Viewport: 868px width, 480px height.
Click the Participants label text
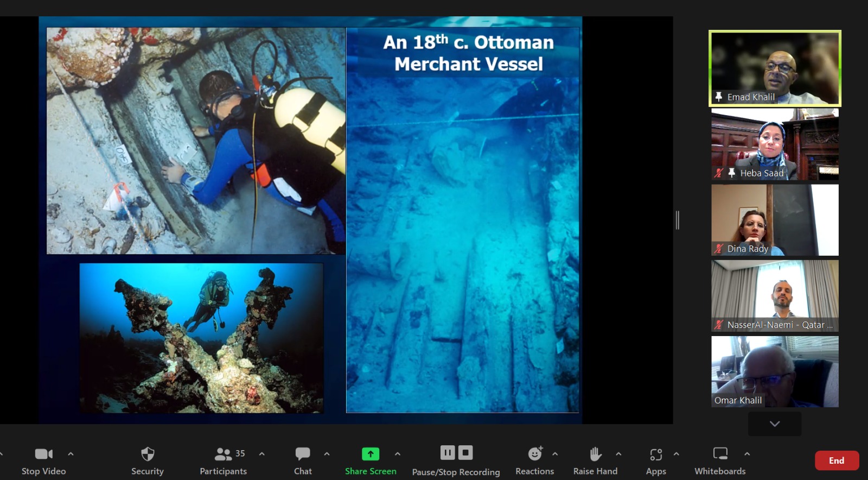point(223,471)
